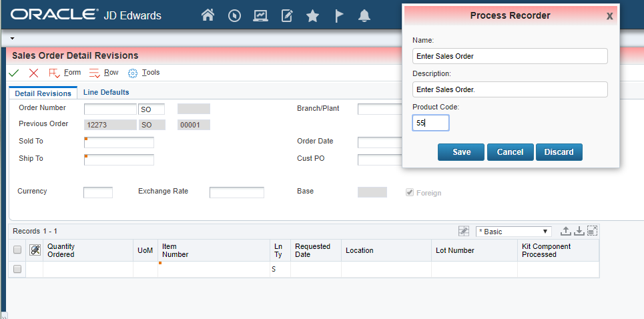644x319 pixels.
Task: Save the recorded process
Action: (461, 152)
